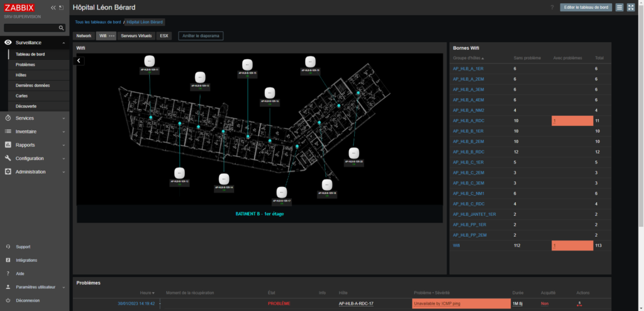This screenshot has height=311, width=644.
Task: Click the help question mark icon
Action: pyautogui.click(x=552, y=8)
